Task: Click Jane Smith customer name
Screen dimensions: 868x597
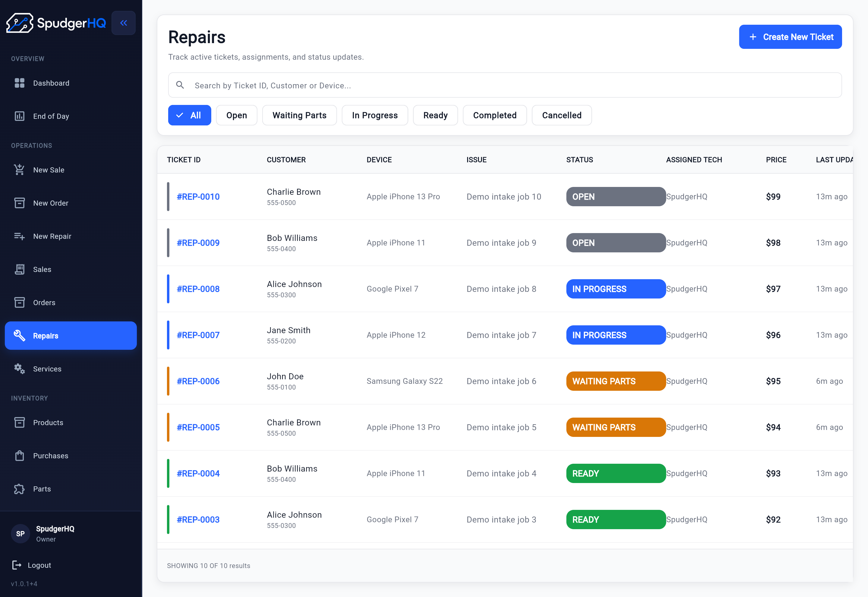Action: click(x=289, y=330)
